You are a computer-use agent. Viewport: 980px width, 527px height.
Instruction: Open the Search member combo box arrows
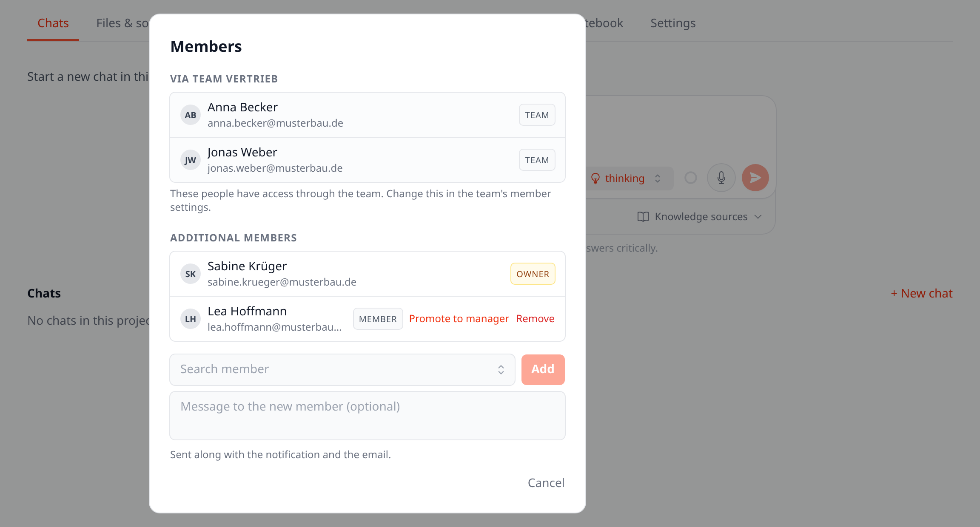coord(501,370)
